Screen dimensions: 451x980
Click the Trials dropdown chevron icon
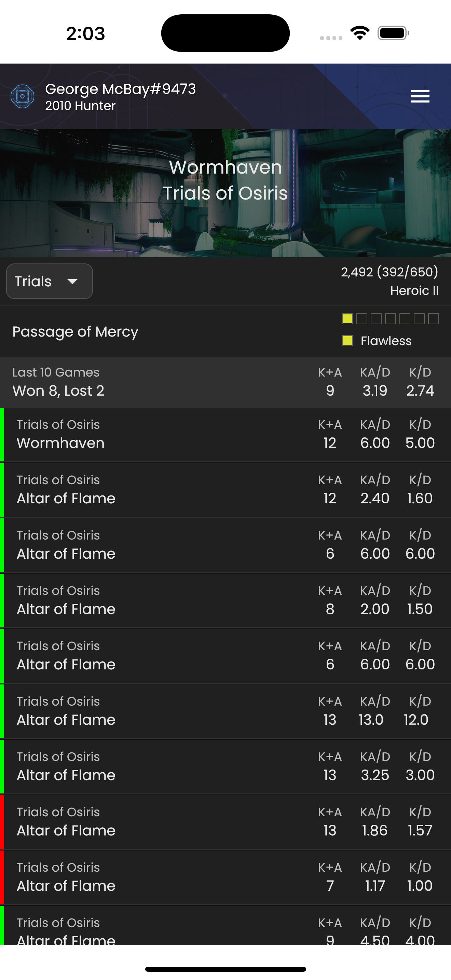tap(73, 282)
